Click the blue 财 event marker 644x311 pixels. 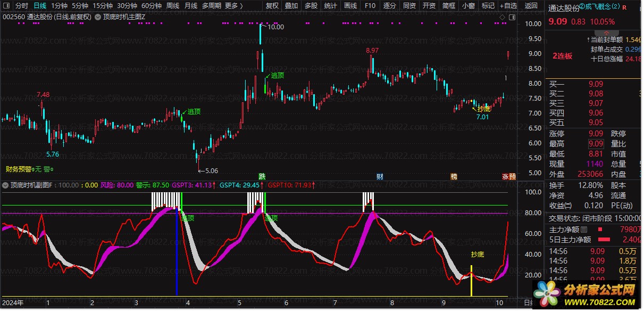click(380, 176)
